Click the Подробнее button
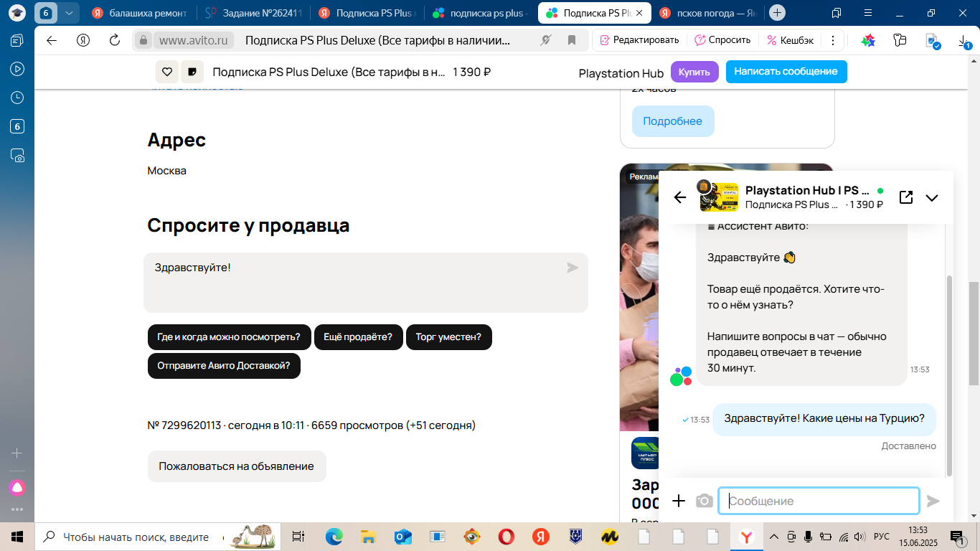This screenshot has height=551, width=980. (673, 121)
